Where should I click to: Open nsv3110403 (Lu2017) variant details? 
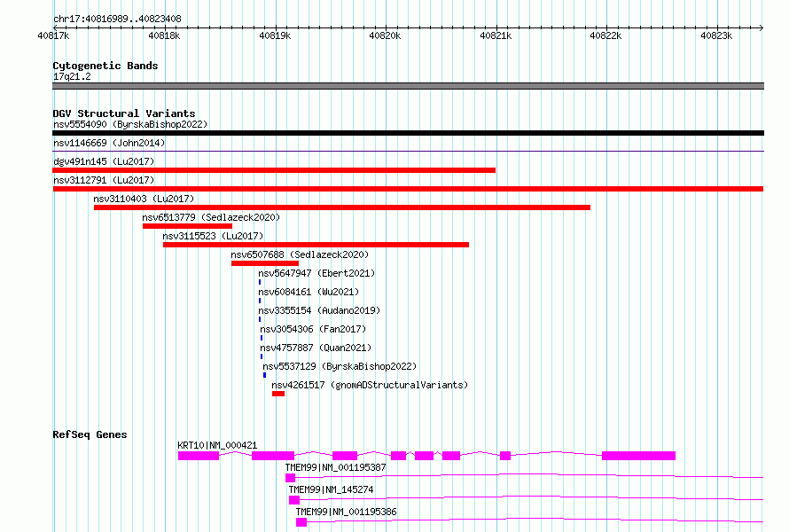[144, 199]
